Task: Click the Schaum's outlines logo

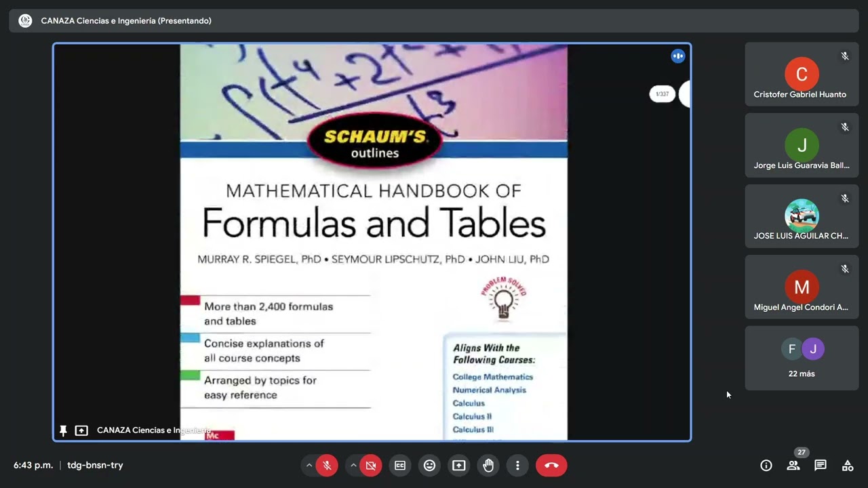Action: (x=374, y=142)
